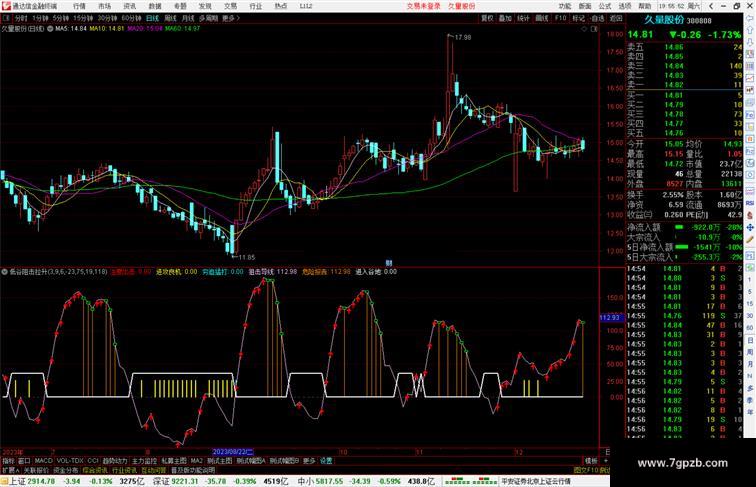
Task: Select the VOL-TDX indicator tab
Action: pos(70,461)
